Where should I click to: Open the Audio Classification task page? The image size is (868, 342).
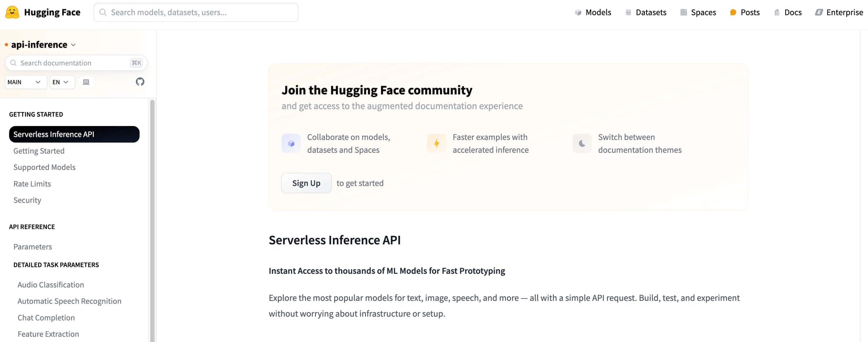tap(51, 285)
